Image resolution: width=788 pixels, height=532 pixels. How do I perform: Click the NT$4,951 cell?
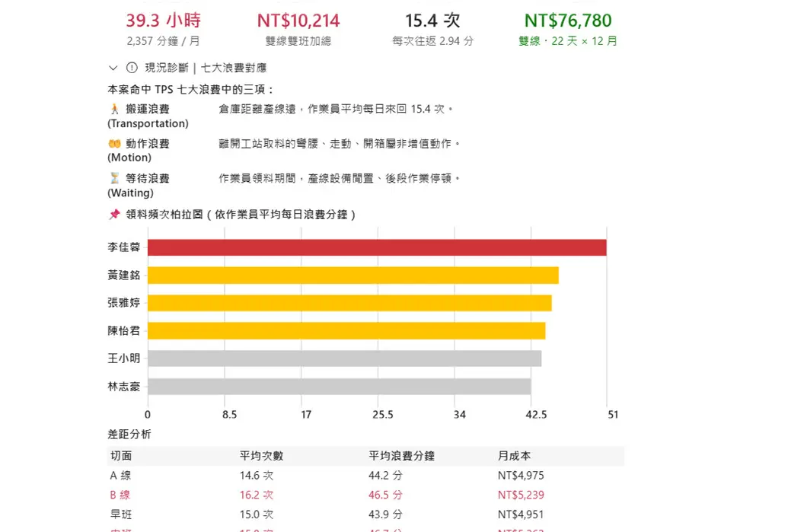tap(521, 515)
